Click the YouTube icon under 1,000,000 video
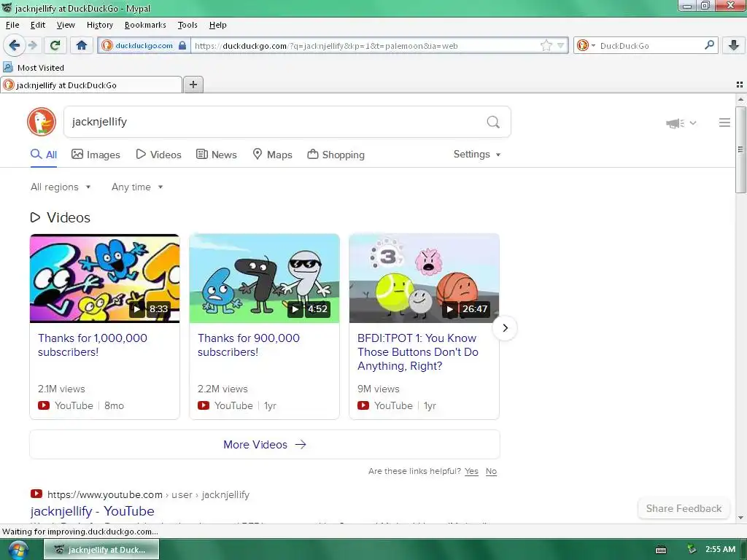This screenshot has height=560, width=747. [44, 405]
